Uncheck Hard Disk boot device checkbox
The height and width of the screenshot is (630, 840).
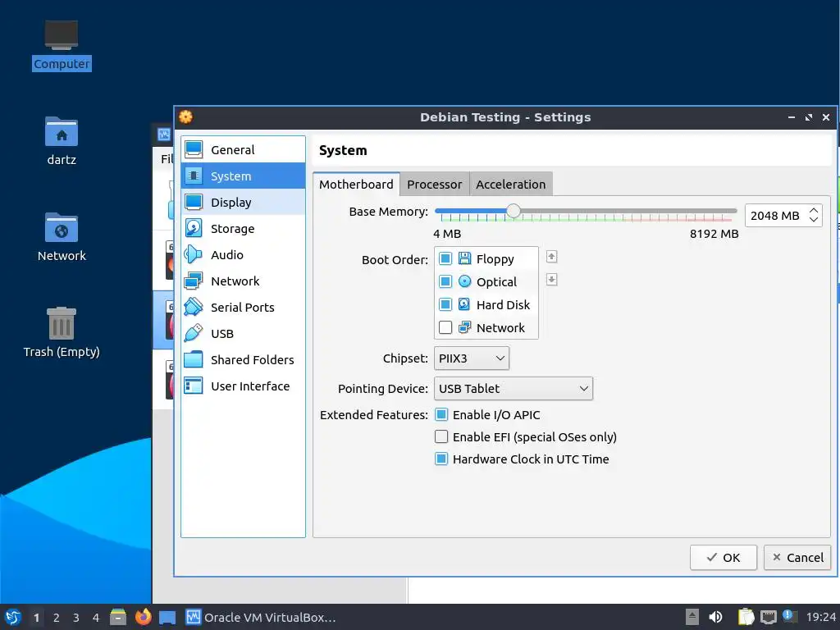pyautogui.click(x=445, y=305)
